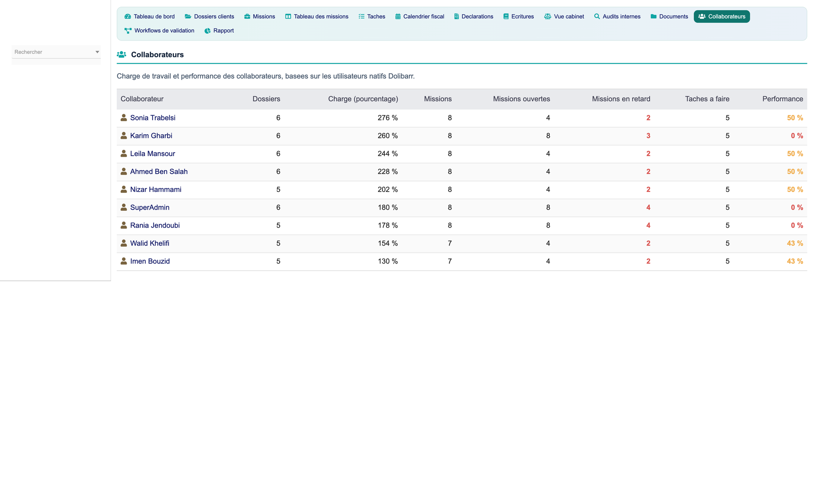This screenshot has height=504, width=814.
Task: Click the 202 % charge value
Action: click(x=388, y=189)
